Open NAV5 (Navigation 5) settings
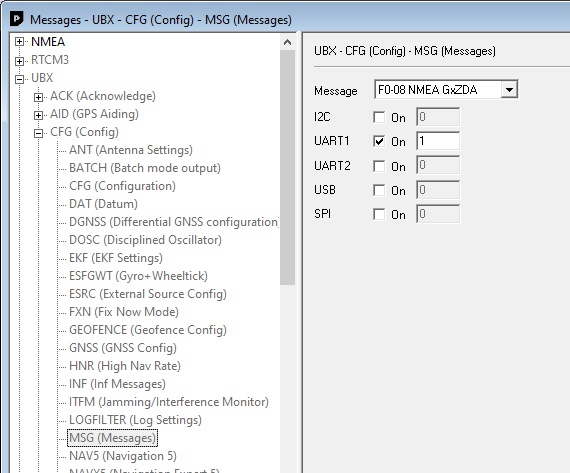 (123, 456)
